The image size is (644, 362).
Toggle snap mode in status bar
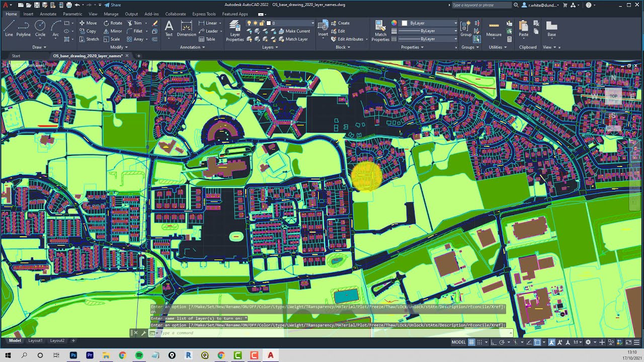coord(479,342)
